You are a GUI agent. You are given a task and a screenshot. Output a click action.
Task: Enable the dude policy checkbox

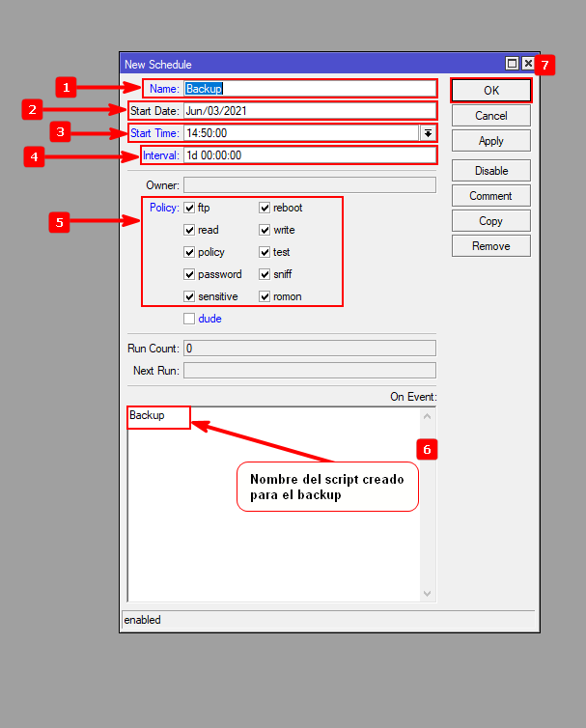pyautogui.click(x=189, y=319)
